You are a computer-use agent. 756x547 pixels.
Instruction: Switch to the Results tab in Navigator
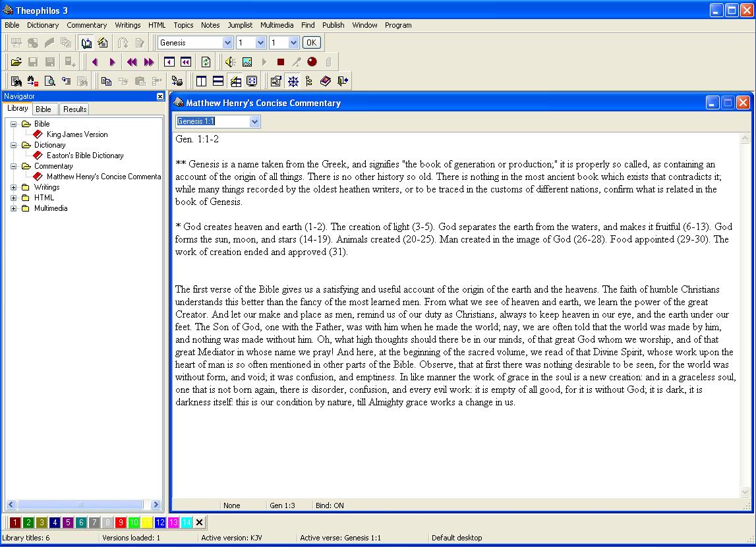point(74,109)
